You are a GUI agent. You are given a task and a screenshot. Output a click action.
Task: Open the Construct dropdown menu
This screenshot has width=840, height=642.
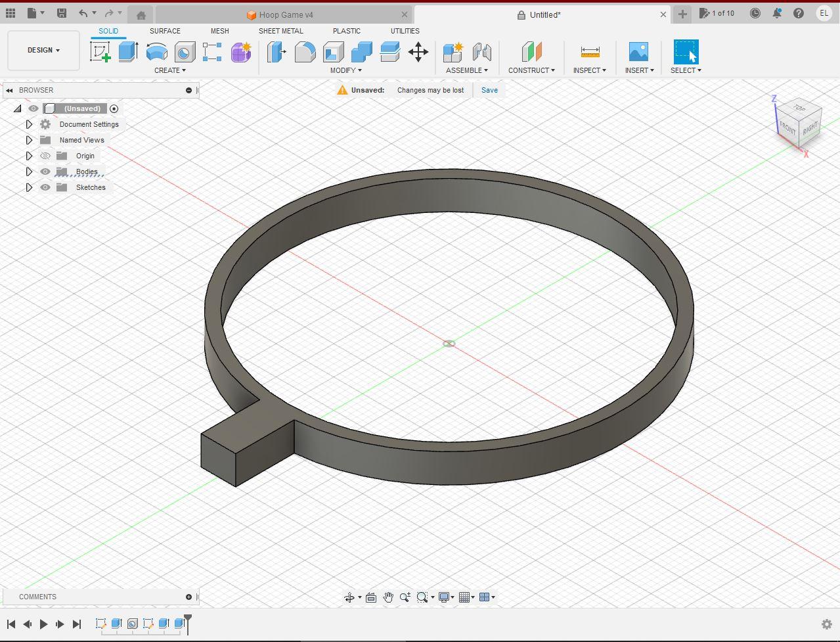tap(532, 70)
